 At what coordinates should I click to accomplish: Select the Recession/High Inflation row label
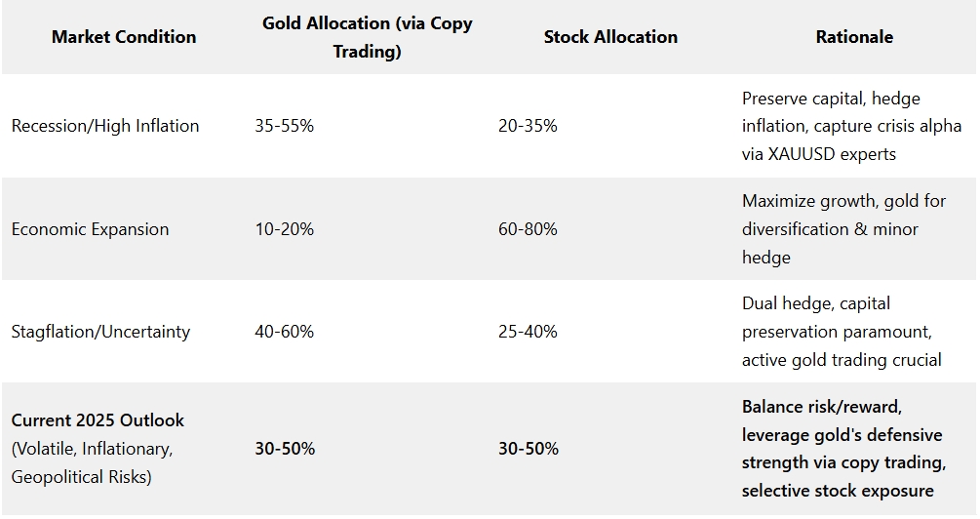pyautogui.click(x=105, y=126)
